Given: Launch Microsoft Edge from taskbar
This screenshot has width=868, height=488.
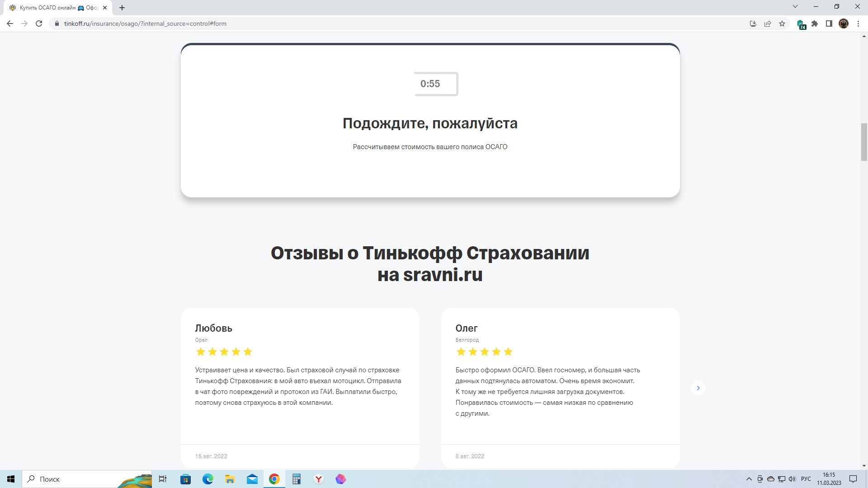Looking at the screenshot, I should click(x=208, y=479).
